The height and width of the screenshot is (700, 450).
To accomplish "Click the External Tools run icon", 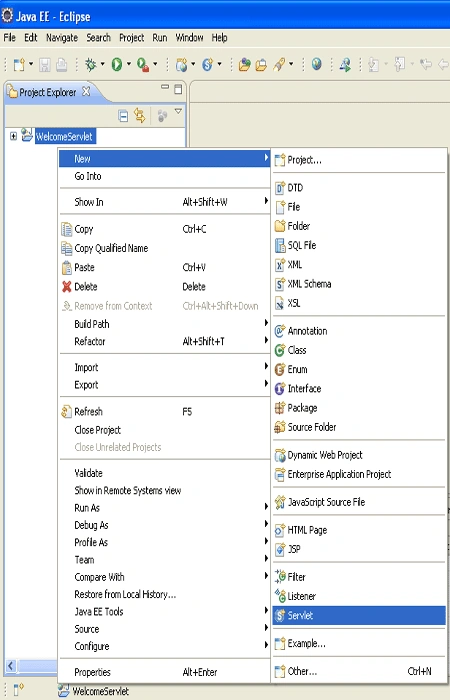I will [143, 65].
